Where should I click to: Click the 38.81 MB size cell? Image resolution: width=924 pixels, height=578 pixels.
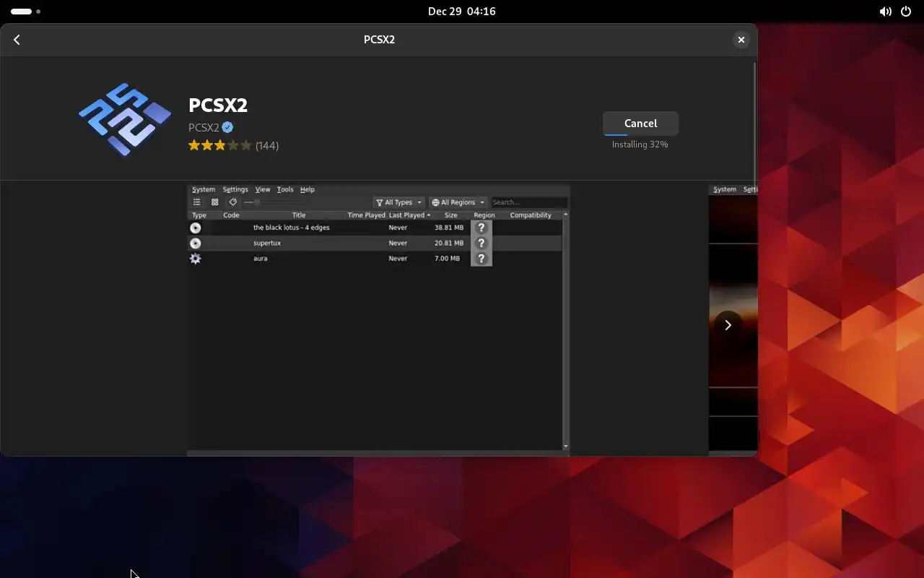(449, 228)
